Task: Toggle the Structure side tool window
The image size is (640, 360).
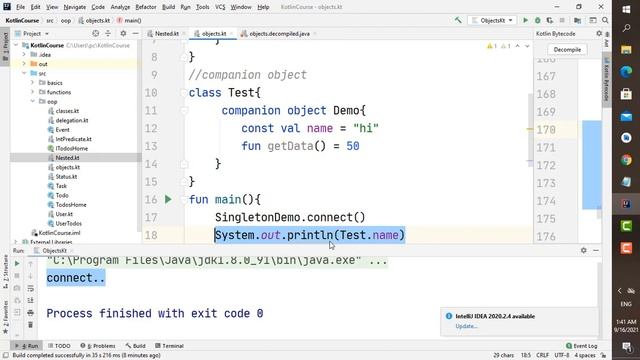Action: pos(5,271)
